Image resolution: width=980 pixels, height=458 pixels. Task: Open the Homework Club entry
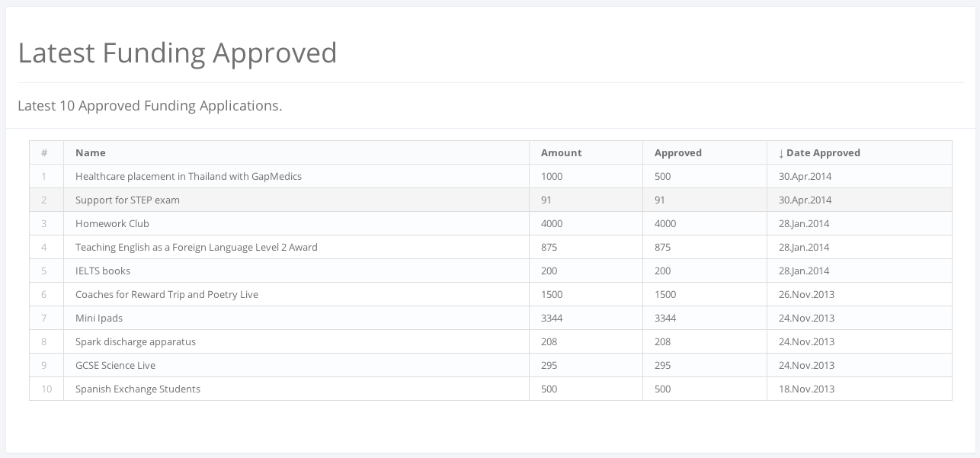112,223
